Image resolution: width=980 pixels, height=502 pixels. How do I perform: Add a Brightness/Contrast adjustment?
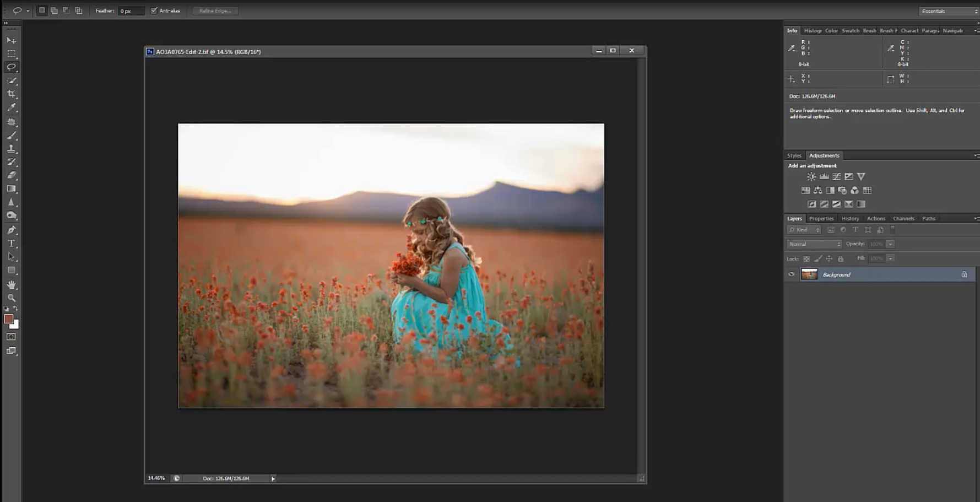tap(811, 177)
